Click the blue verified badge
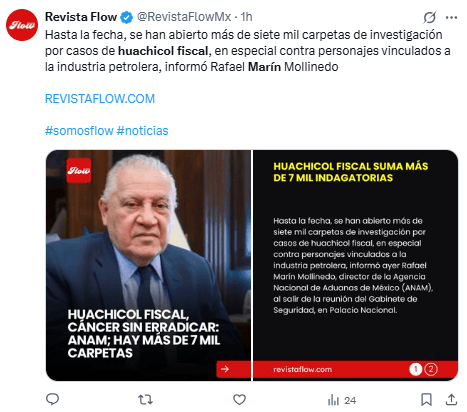467x412 pixels. tap(126, 17)
